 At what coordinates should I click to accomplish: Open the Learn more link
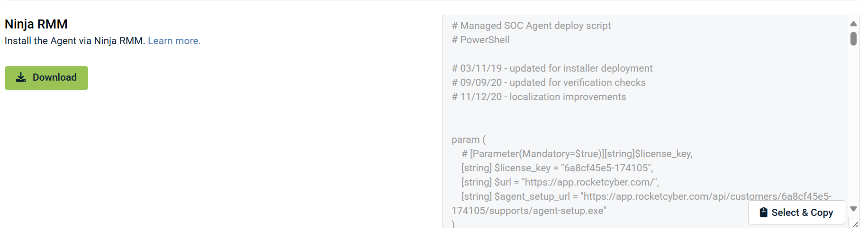pos(174,41)
